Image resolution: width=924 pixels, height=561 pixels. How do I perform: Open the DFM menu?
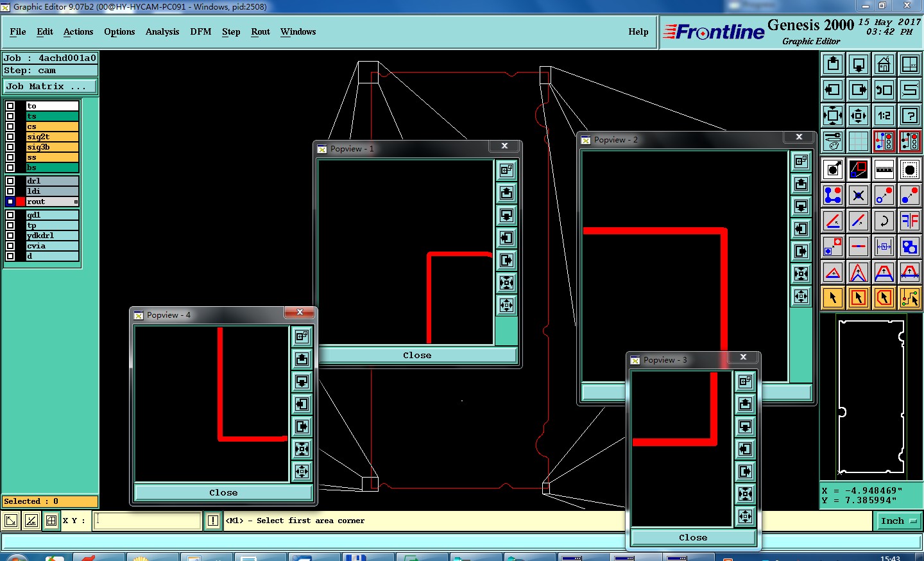201,31
